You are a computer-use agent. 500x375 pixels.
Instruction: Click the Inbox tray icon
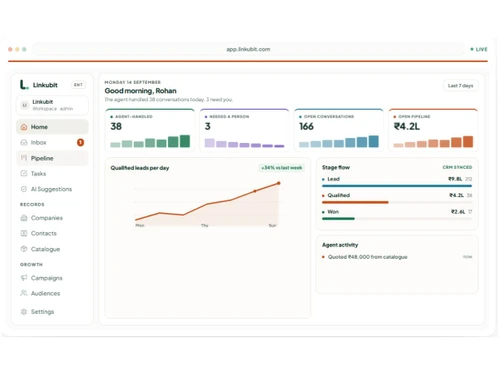pyautogui.click(x=24, y=142)
